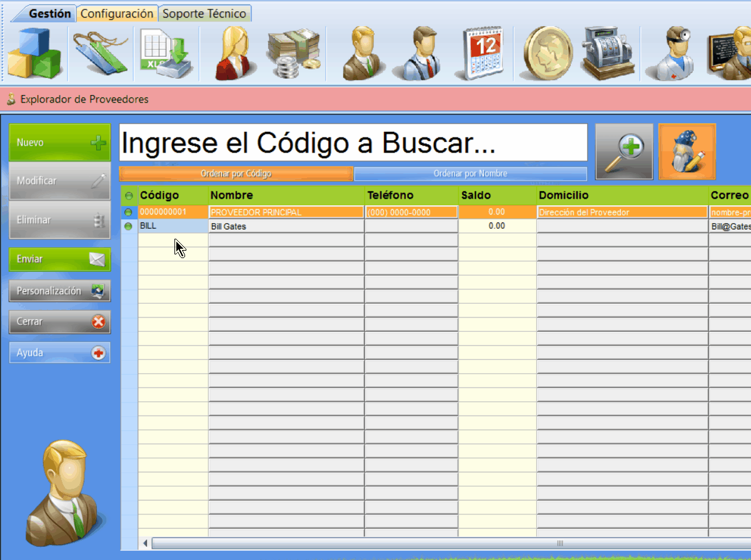This screenshot has height=560, width=751.
Task: Click the gold coin toolbar icon
Action: [x=547, y=53]
